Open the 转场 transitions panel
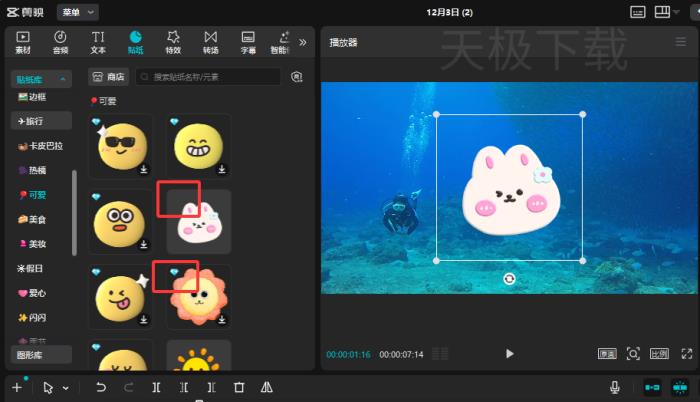 210,42
